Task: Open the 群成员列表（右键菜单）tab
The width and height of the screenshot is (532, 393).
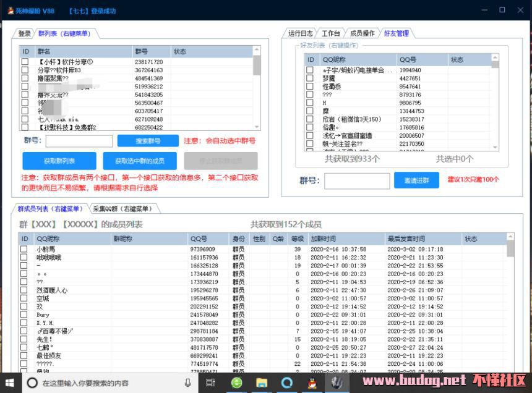Action: (x=50, y=209)
